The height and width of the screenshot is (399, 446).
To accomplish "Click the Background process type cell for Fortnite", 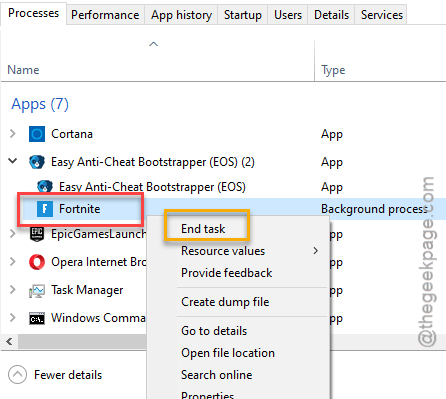I will pyautogui.click(x=374, y=209).
